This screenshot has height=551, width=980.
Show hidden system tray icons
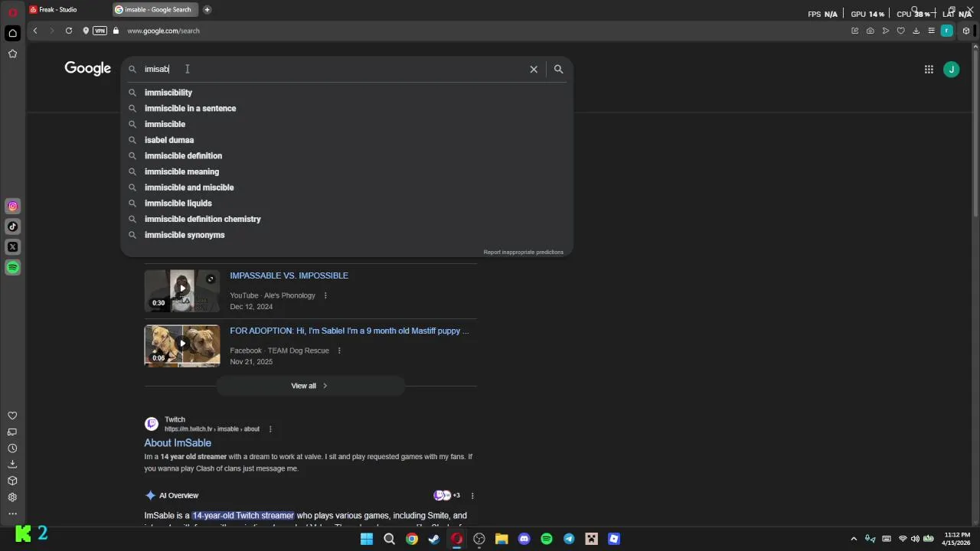854,539
